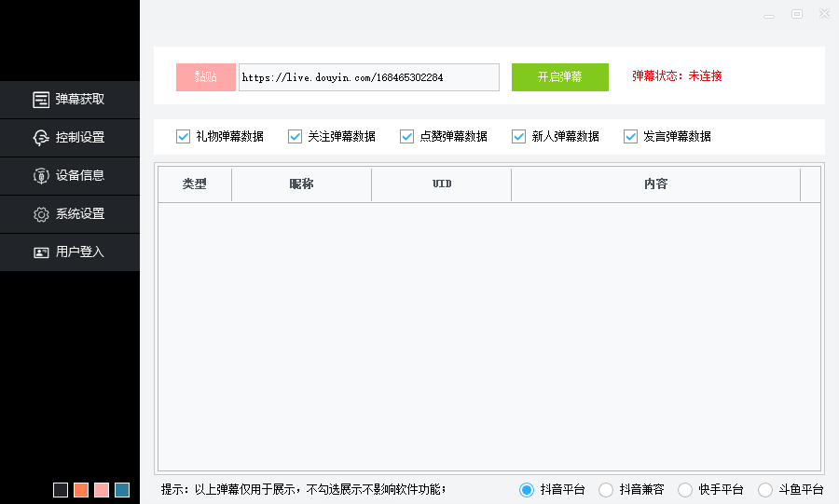The height and width of the screenshot is (504, 839).
Task: Click the pink 黏贴 paste button
Action: [206, 77]
